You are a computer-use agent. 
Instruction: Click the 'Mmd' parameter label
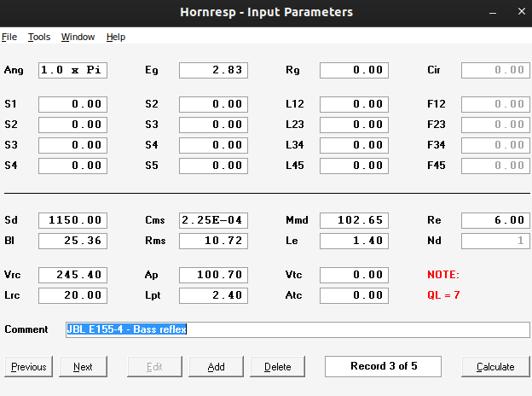pyautogui.click(x=297, y=220)
